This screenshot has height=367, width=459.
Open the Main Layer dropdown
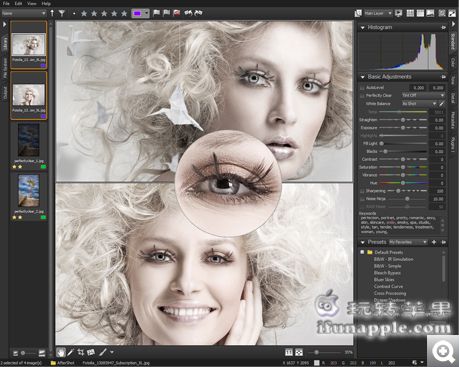(378, 13)
